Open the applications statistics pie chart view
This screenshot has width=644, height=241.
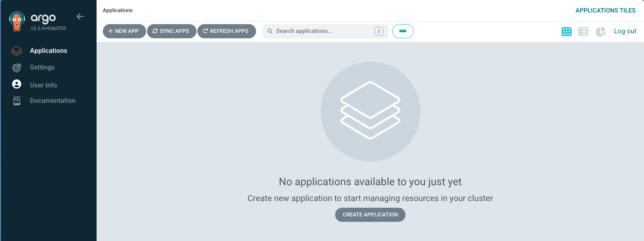pos(600,31)
